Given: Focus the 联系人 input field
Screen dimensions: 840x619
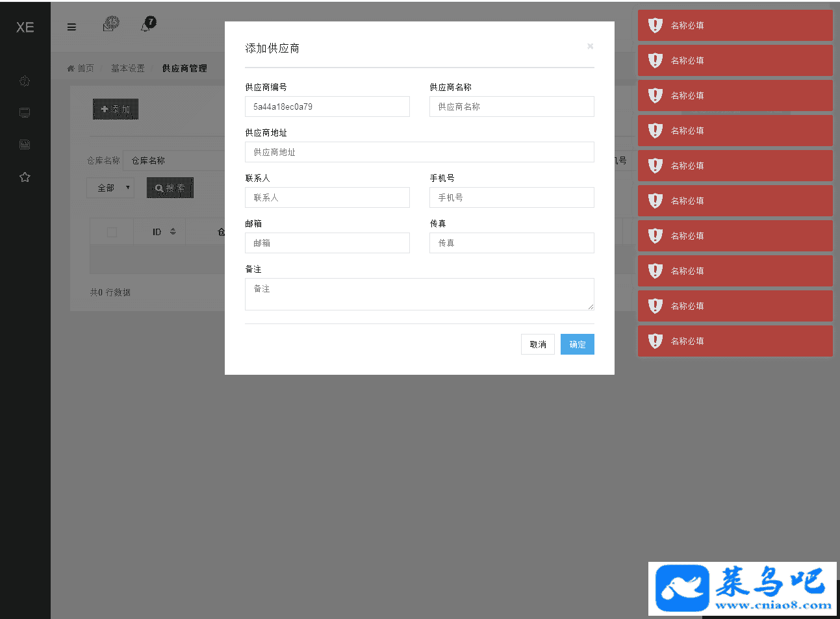Looking at the screenshot, I should click(327, 197).
